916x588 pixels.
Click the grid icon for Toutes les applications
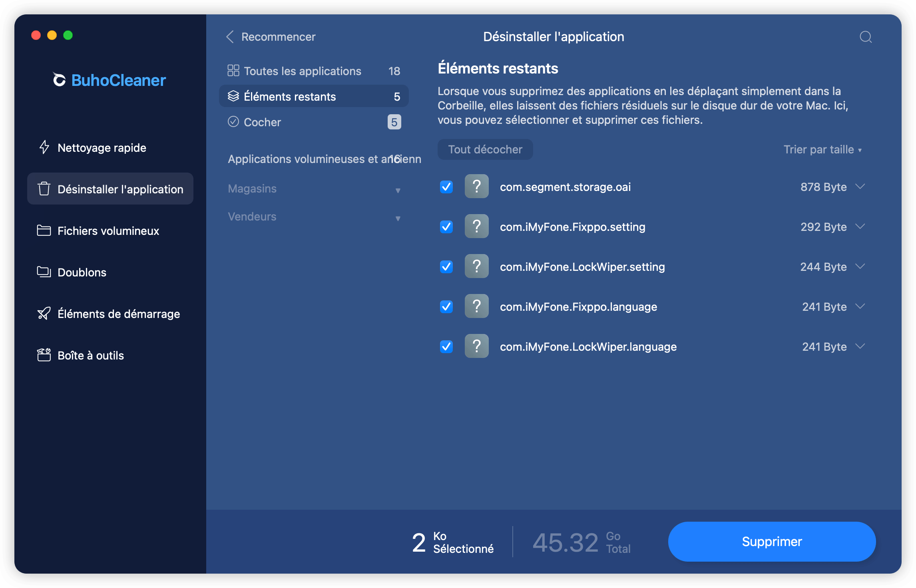[x=233, y=71]
